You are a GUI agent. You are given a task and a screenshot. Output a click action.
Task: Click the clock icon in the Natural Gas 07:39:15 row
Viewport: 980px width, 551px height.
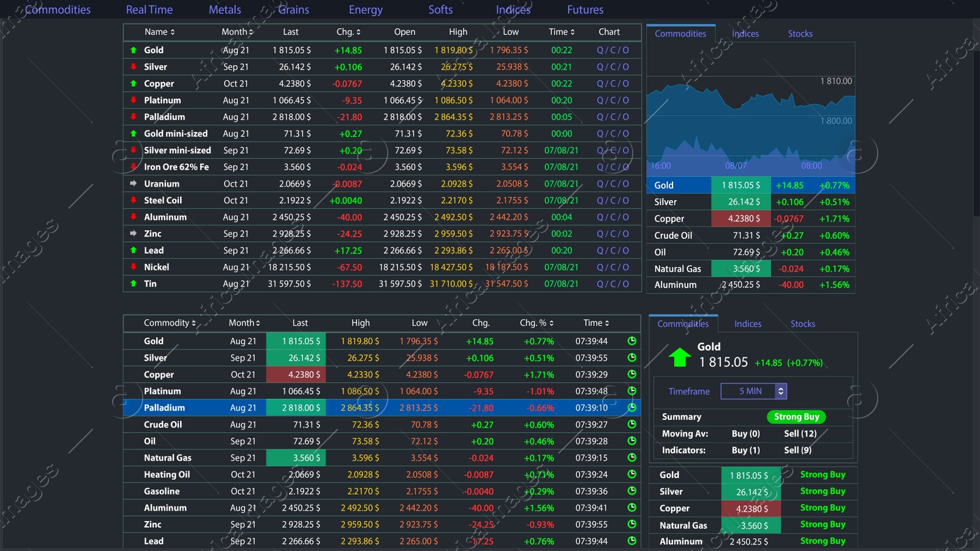pos(632,457)
